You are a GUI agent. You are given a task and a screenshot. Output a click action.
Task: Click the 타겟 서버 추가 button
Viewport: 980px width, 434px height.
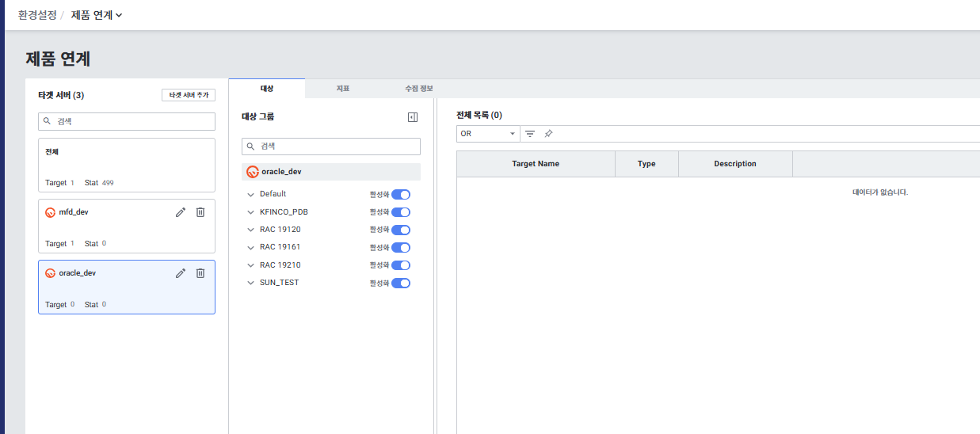pos(189,95)
